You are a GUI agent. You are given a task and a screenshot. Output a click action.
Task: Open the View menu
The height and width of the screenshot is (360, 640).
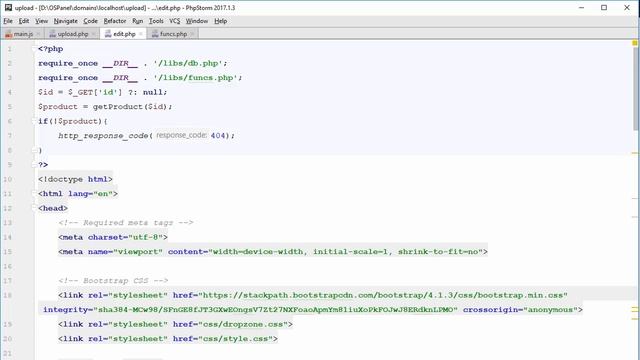[x=41, y=21]
